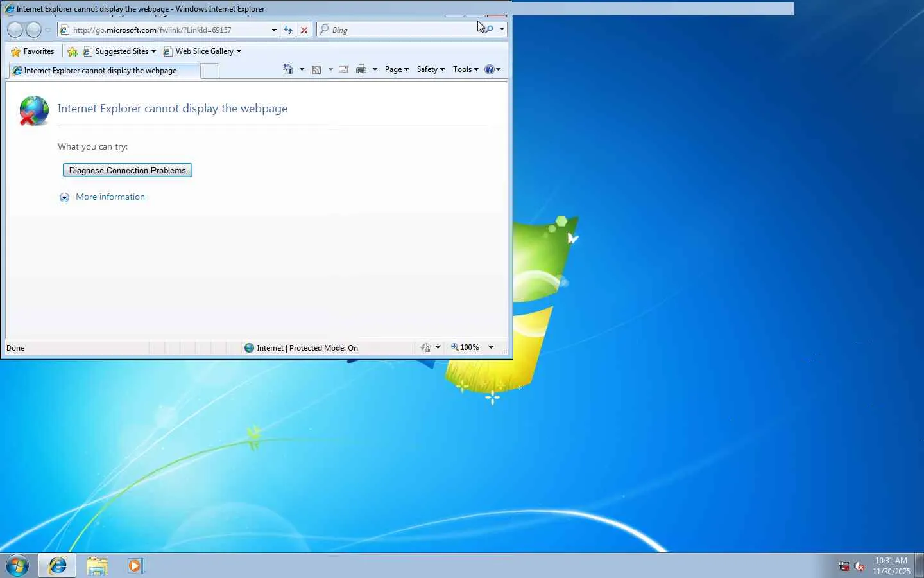Open the search provider options dropdown
This screenshot has width=924, height=578.
(502, 30)
